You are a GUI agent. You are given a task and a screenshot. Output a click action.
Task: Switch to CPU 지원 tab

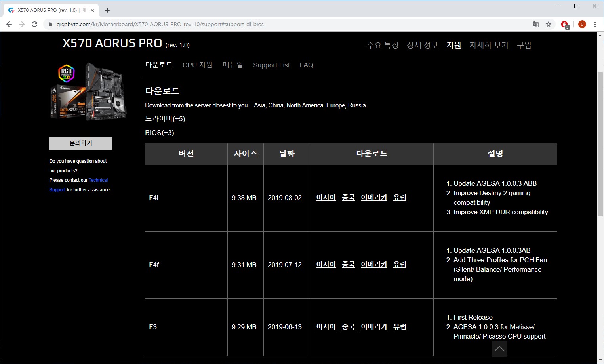pyautogui.click(x=198, y=65)
